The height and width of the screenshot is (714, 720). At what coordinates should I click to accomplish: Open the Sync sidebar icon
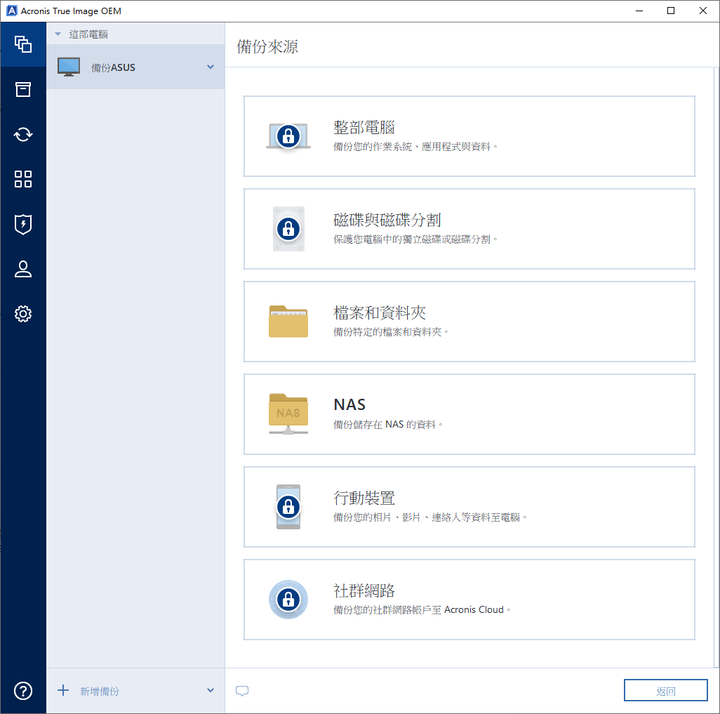23,135
